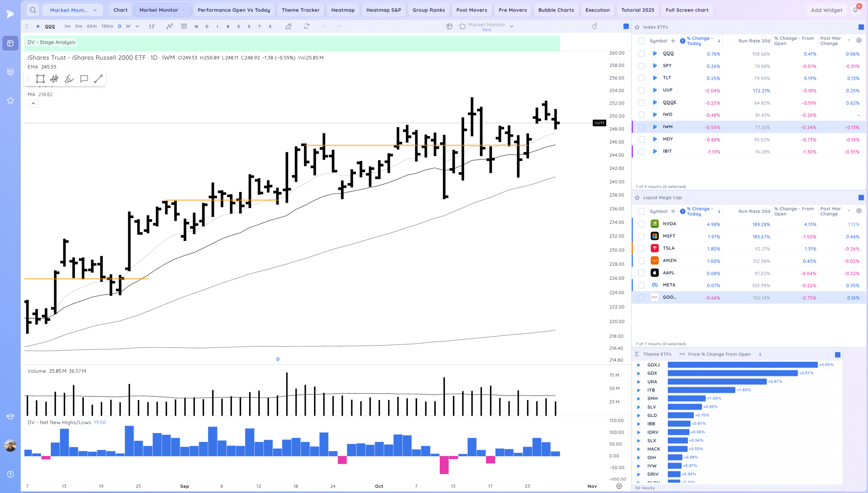This screenshot has width=868, height=493.
Task: Open Index ETFs table settings gear
Action: (859, 40)
